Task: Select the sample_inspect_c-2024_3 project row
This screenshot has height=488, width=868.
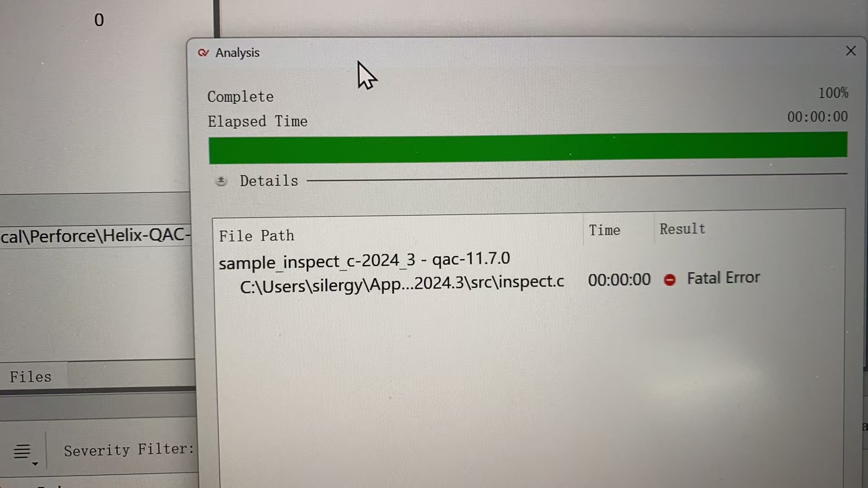Action: pyautogui.click(x=364, y=260)
